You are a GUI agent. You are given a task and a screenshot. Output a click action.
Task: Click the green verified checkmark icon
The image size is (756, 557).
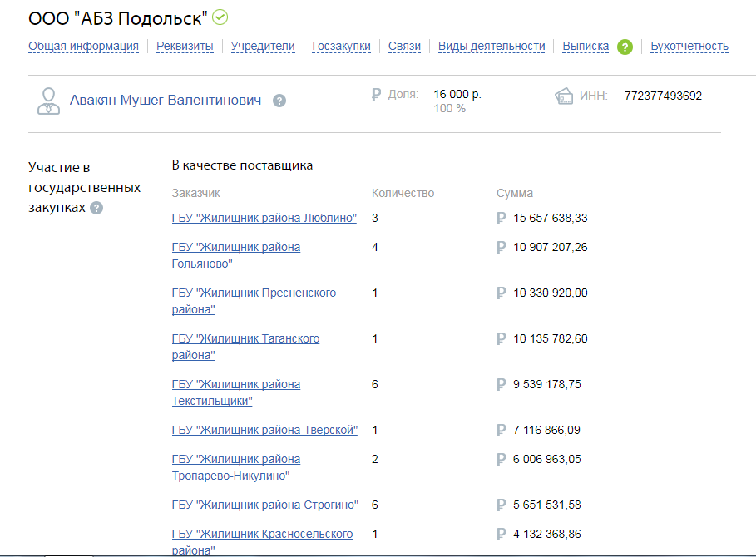pos(220,17)
